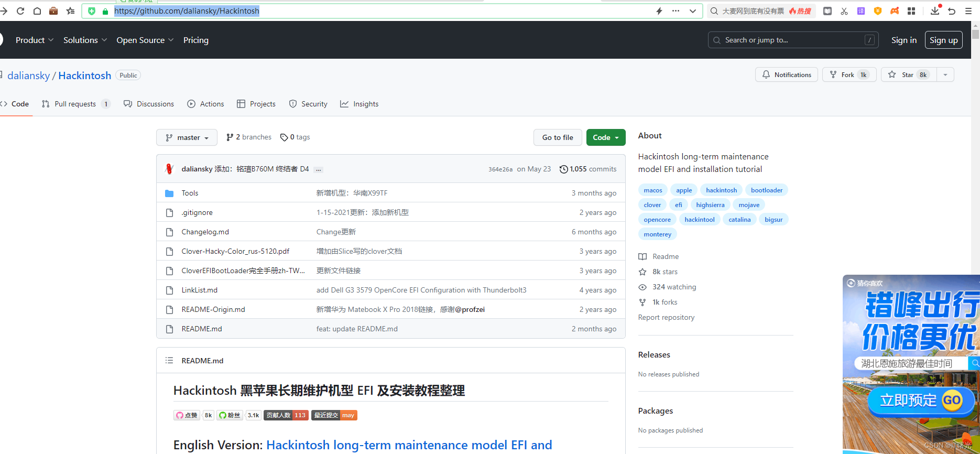Switch to the Pull requests tab
The image size is (980, 454).
click(76, 104)
